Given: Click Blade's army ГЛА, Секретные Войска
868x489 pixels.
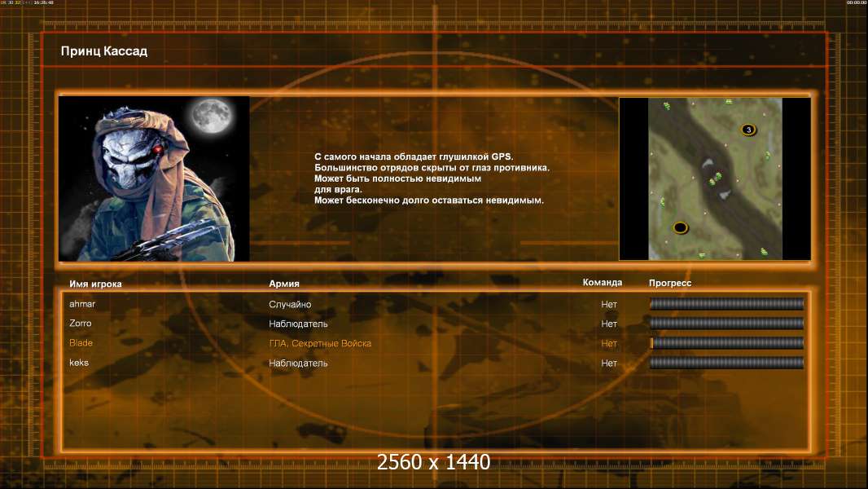Looking at the screenshot, I should 320,343.
